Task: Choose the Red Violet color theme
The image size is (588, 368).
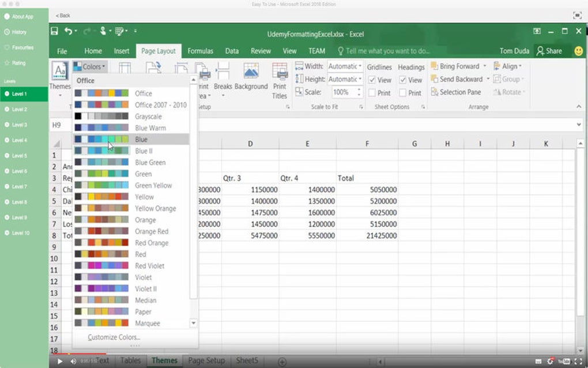Action: coord(131,265)
